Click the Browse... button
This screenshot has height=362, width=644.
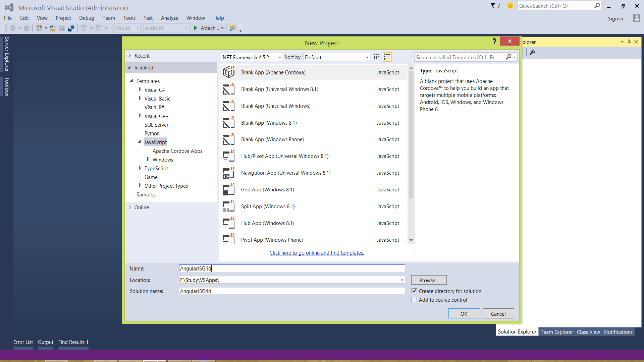tap(429, 280)
